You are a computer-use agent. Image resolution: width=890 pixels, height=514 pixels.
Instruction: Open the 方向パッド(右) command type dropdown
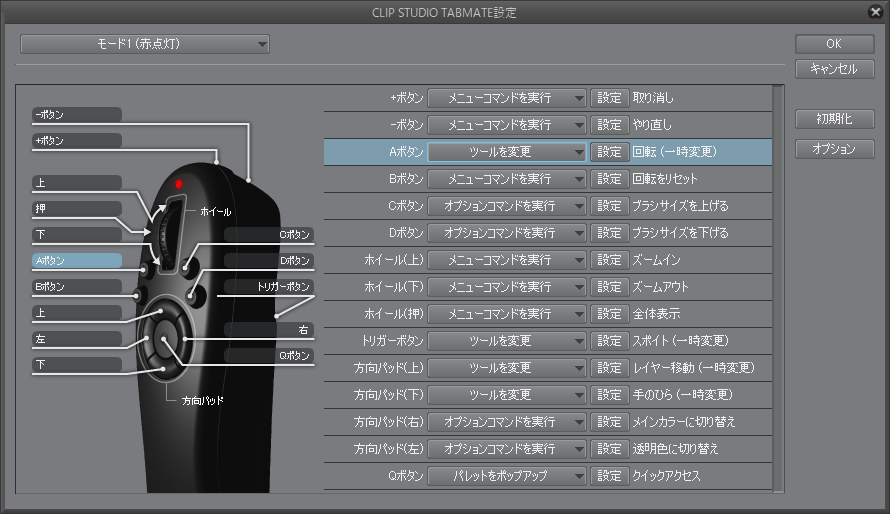click(x=507, y=422)
